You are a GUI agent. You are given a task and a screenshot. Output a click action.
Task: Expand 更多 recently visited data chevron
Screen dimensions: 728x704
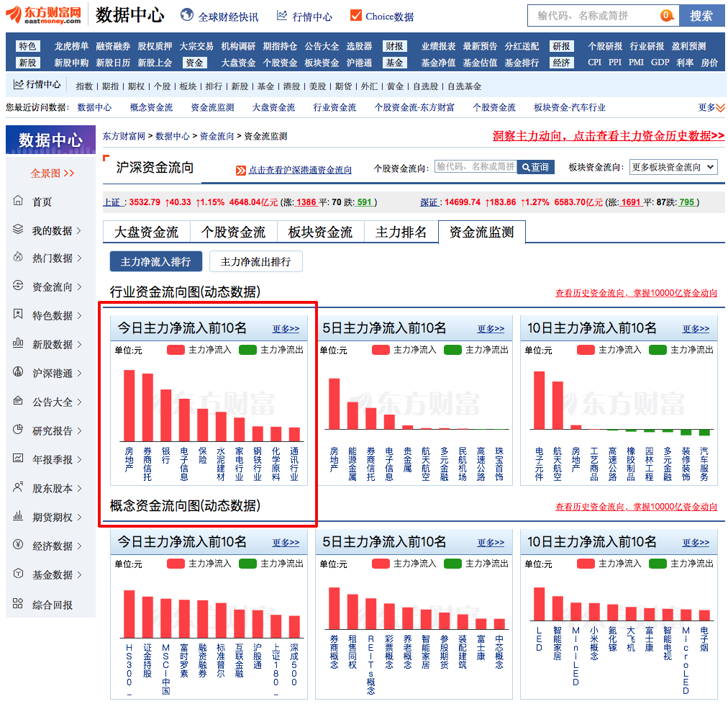[x=720, y=108]
